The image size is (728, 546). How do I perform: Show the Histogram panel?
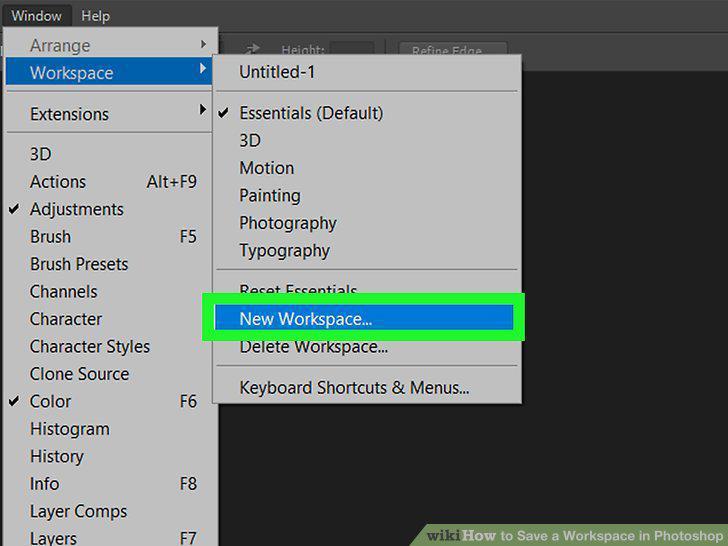(109, 429)
